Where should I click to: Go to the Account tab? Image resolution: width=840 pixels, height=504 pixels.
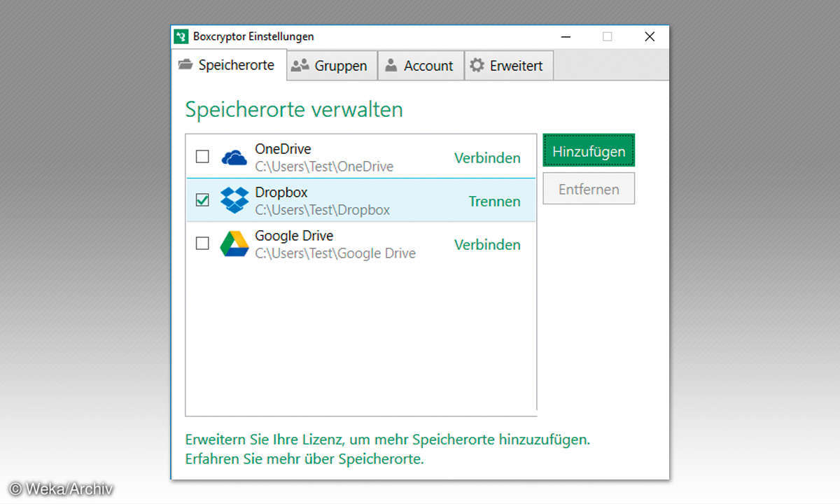point(421,66)
